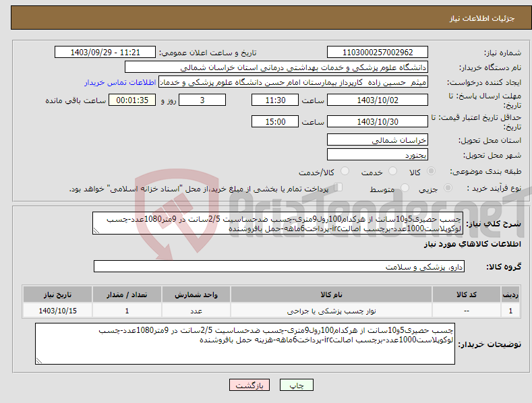532x403 pixels.
Task: Click the شرح کلی نیاز description textarea
Action: tap(278, 223)
